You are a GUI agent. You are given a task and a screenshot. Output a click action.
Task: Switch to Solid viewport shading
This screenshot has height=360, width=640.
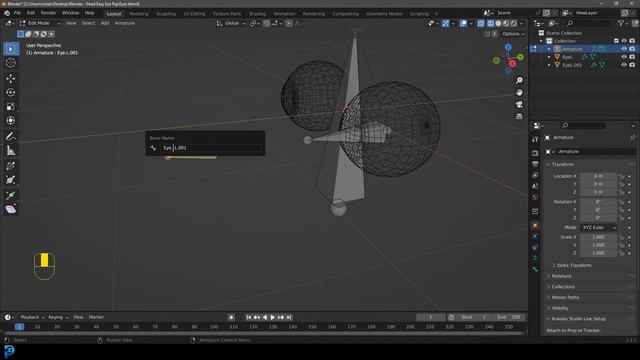[498, 24]
